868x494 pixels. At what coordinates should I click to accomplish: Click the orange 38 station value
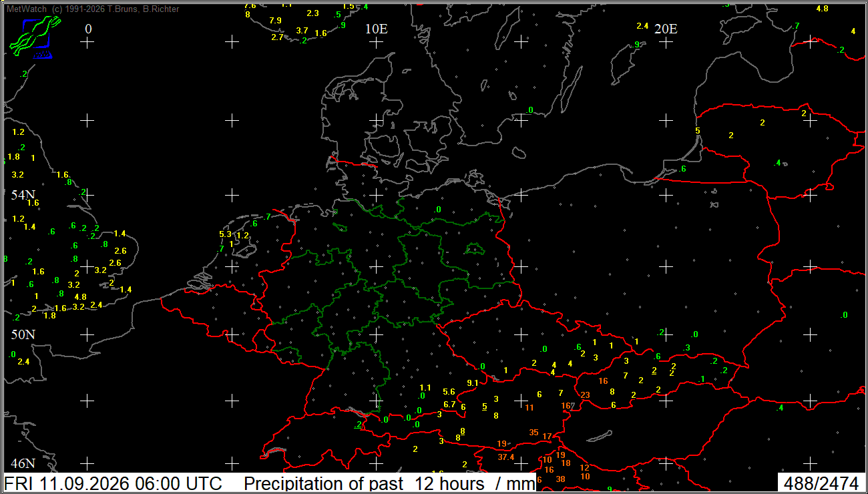[561, 479]
